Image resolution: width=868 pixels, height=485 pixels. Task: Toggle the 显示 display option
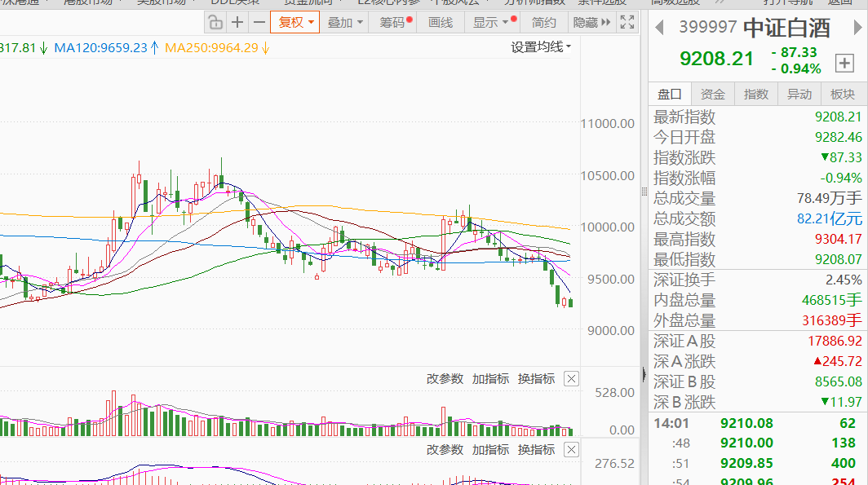(x=487, y=22)
